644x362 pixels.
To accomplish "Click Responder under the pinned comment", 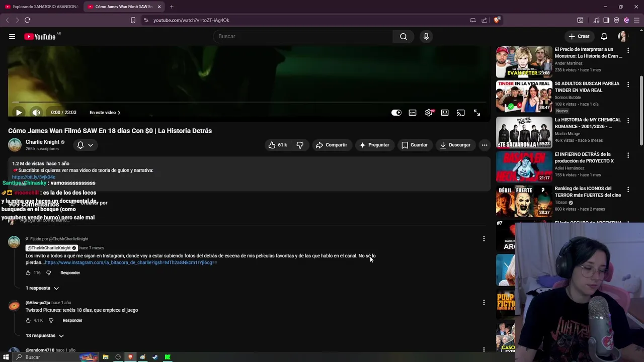I will click(x=70, y=273).
